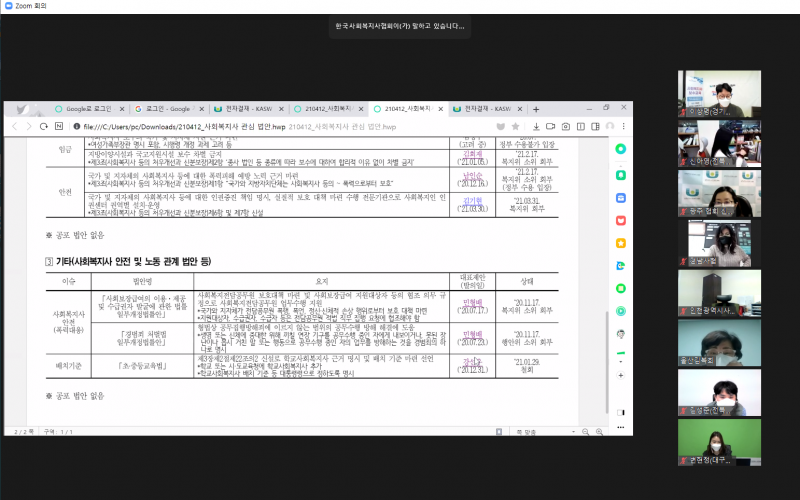Open the 김기현 lawmaker link

[x=472, y=201]
